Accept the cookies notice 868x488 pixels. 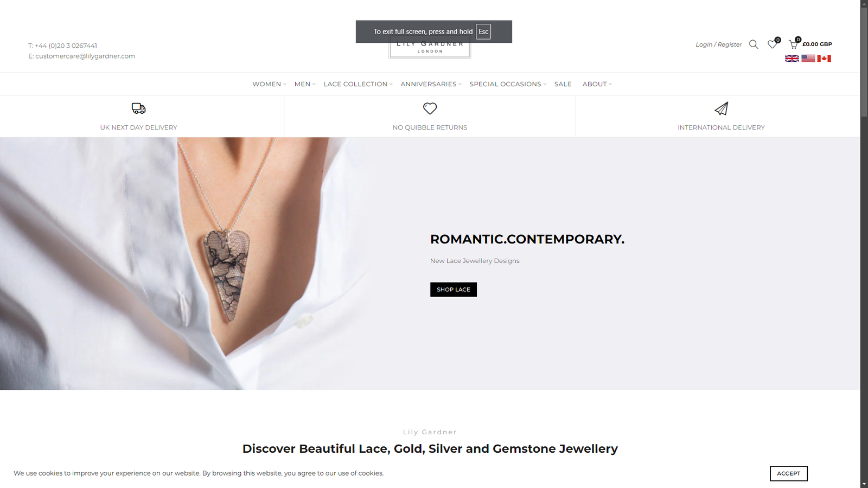pos(789,473)
